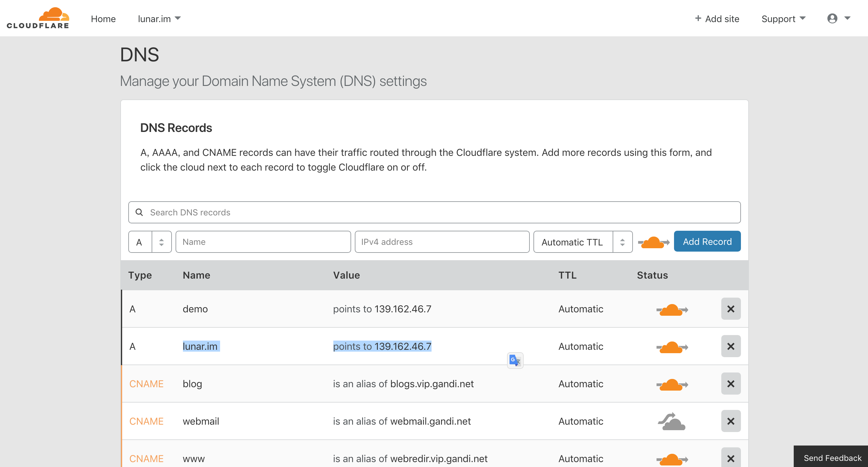Screen dimensions: 868x467
Task: Click demo value 139.162.46.7
Action: click(403, 309)
